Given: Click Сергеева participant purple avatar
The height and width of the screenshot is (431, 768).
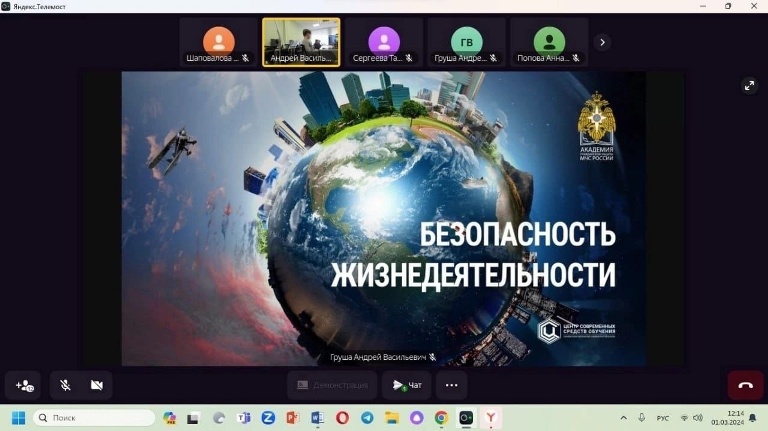Looking at the screenshot, I should pyautogui.click(x=384, y=40).
